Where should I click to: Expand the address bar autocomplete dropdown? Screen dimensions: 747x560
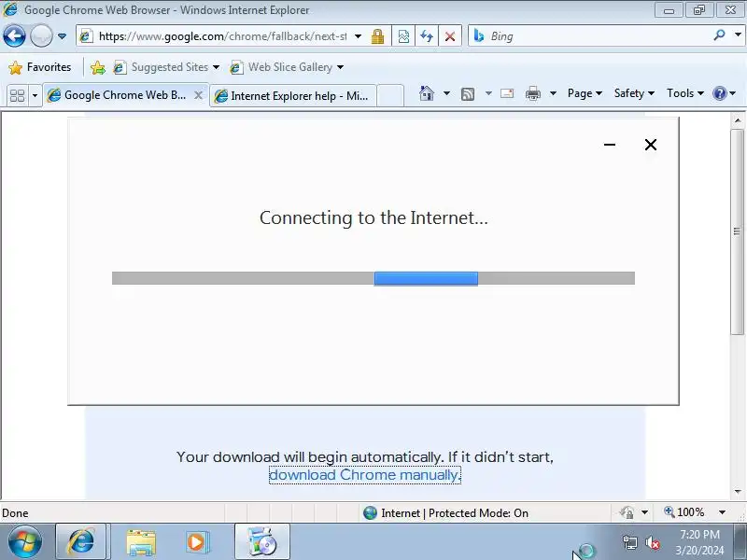[x=358, y=36]
